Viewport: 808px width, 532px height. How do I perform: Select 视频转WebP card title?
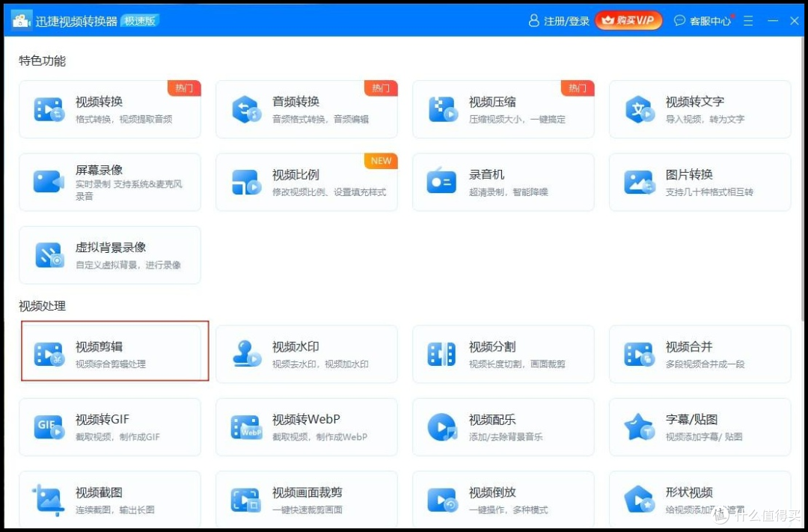[307, 420]
